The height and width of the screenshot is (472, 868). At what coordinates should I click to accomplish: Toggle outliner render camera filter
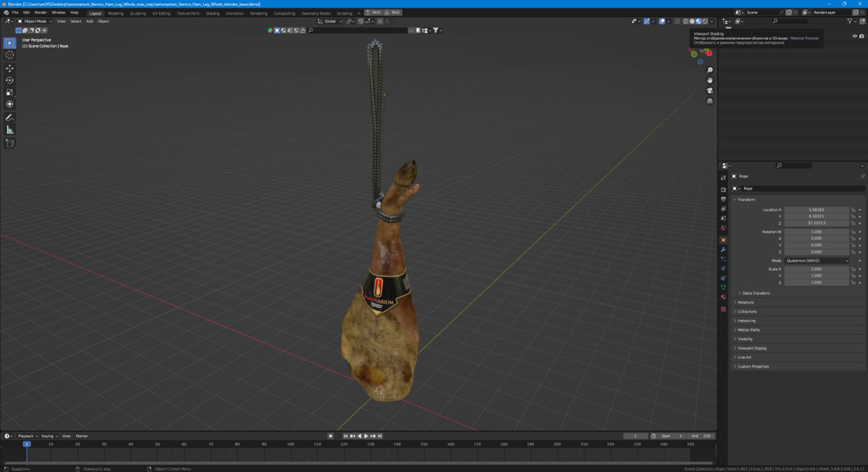pos(862,36)
